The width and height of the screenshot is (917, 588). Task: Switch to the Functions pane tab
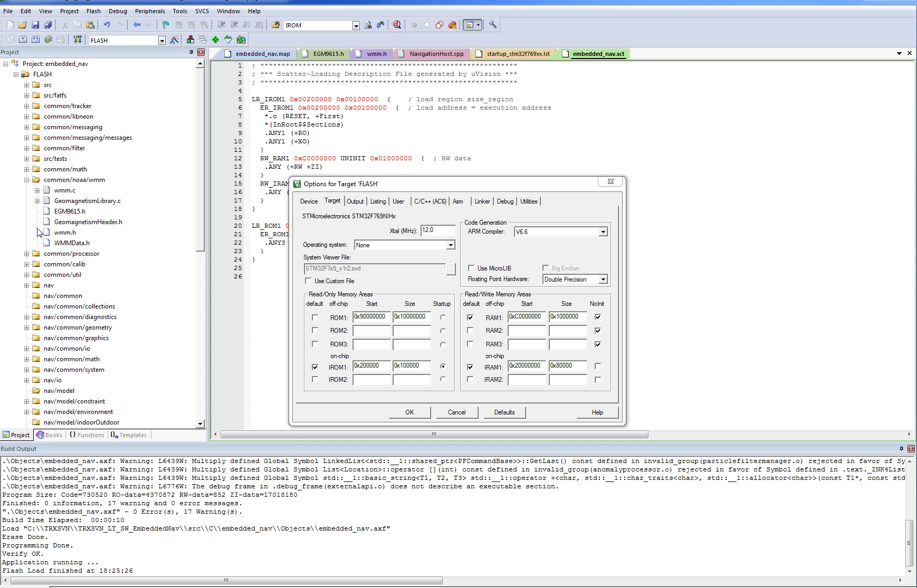(87, 435)
